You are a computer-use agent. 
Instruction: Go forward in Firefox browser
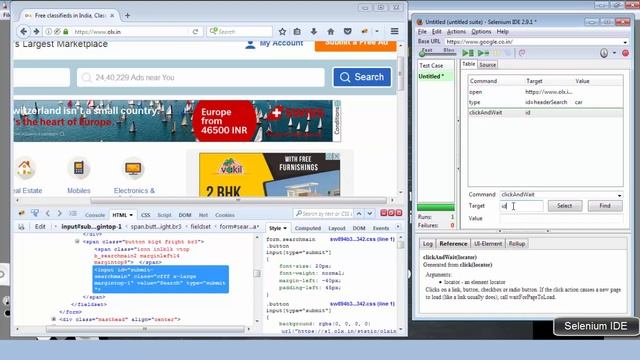[x=36, y=31]
